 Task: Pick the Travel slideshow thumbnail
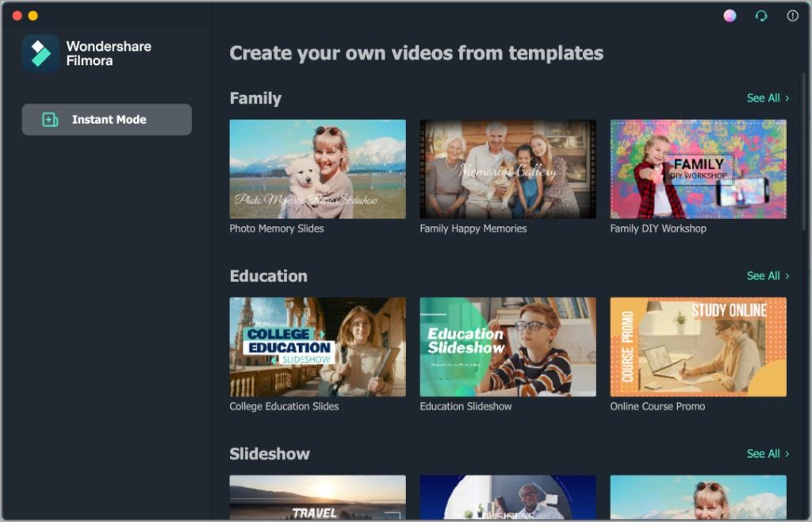pos(317,497)
